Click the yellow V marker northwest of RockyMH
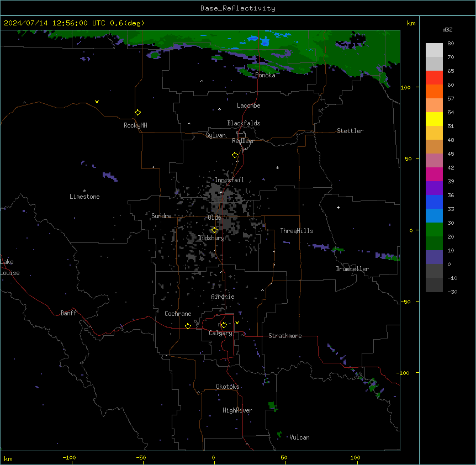The width and height of the screenshot is (476, 465). click(x=97, y=102)
